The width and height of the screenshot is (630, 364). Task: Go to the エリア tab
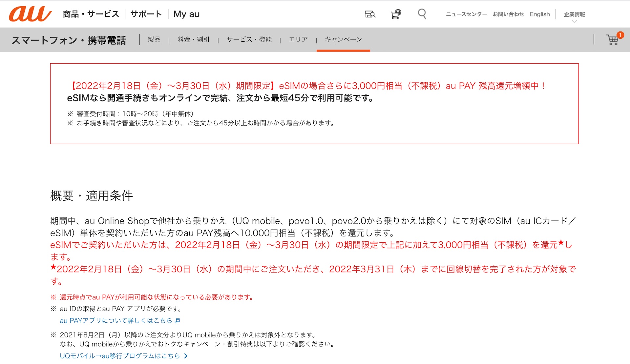click(298, 39)
